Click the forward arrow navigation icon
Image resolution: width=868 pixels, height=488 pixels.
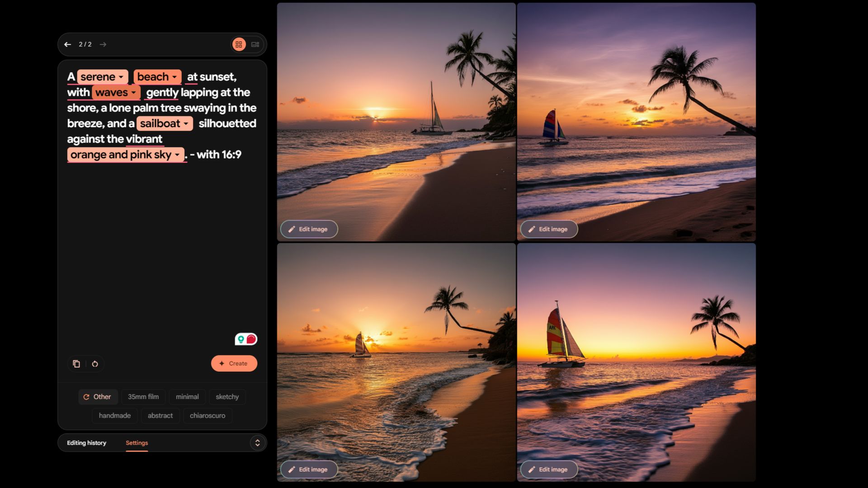(103, 43)
